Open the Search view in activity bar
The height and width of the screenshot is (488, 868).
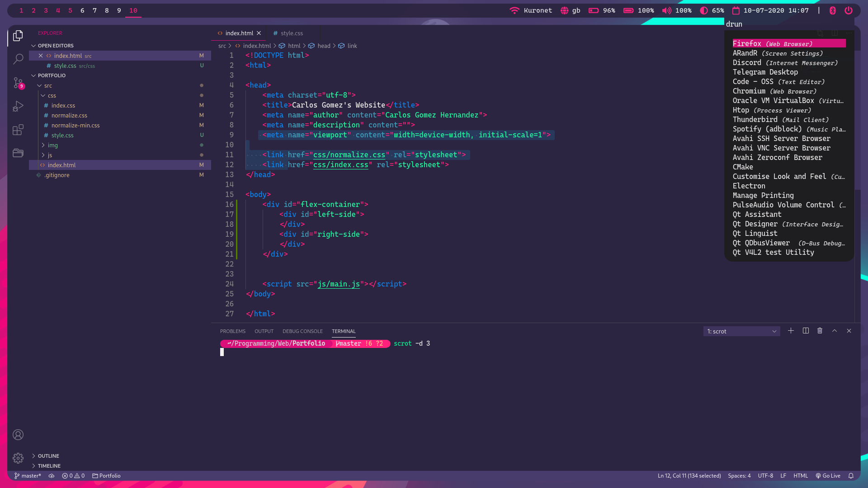tap(18, 59)
